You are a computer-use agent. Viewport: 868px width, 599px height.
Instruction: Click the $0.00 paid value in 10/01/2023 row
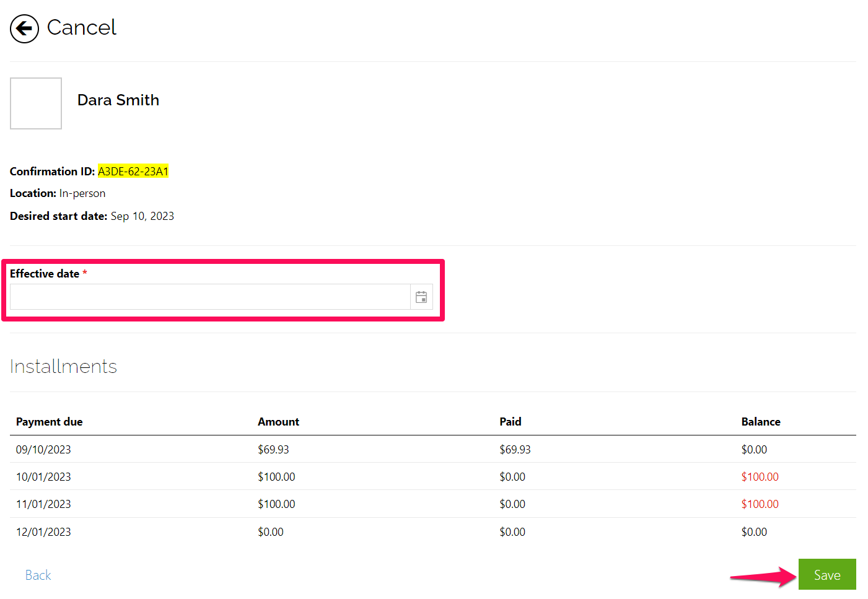click(512, 477)
